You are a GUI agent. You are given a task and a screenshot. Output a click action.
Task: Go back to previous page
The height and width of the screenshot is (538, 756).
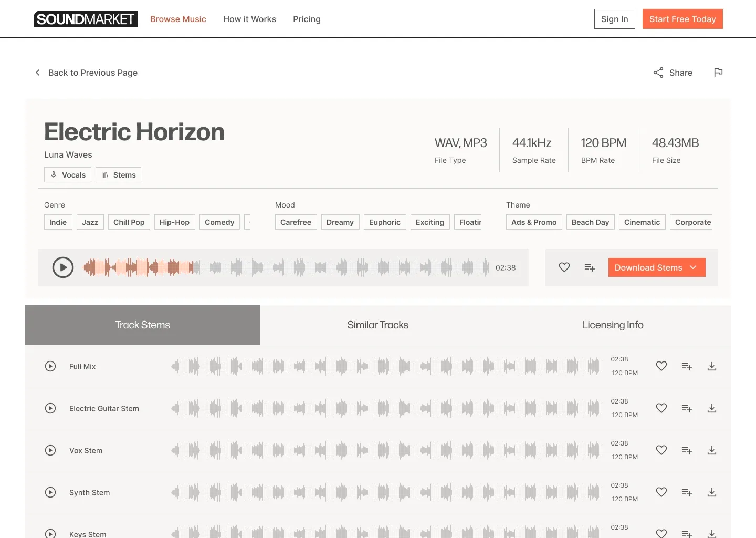click(x=86, y=73)
